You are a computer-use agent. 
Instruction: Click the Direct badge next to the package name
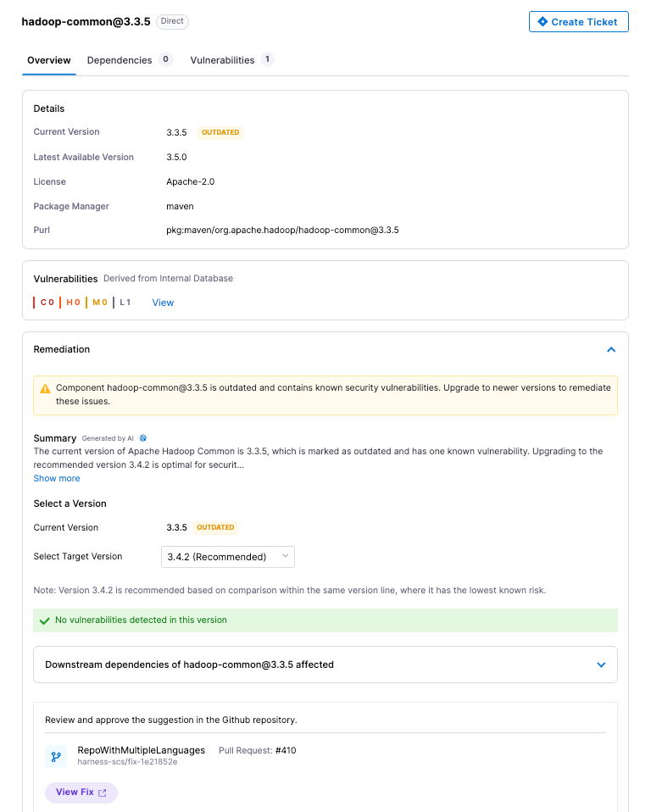click(172, 21)
